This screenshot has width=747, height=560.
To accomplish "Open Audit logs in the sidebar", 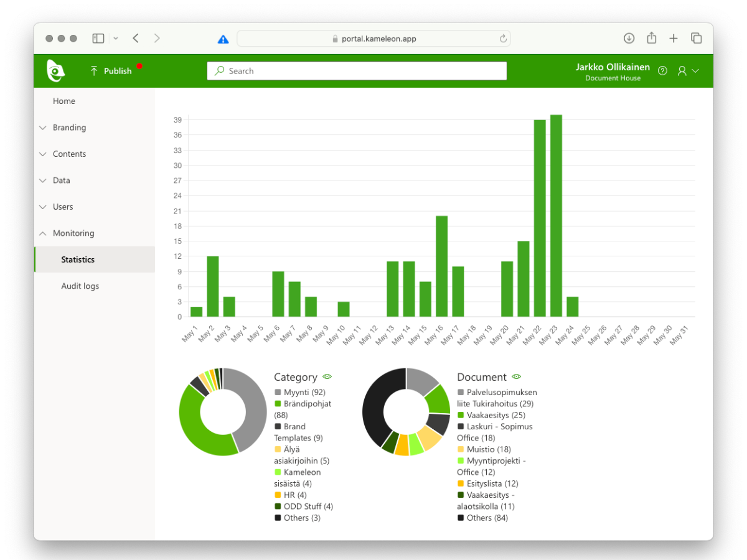I will 80,286.
